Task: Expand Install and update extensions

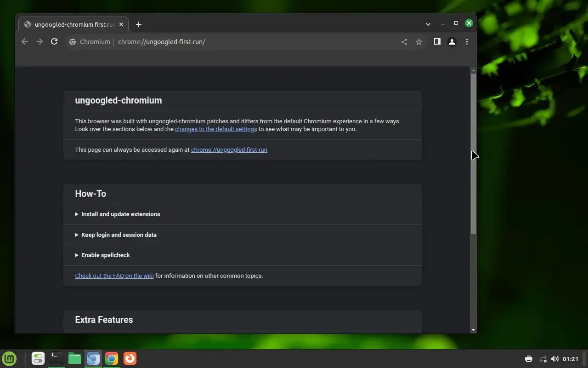Action: coord(242,214)
